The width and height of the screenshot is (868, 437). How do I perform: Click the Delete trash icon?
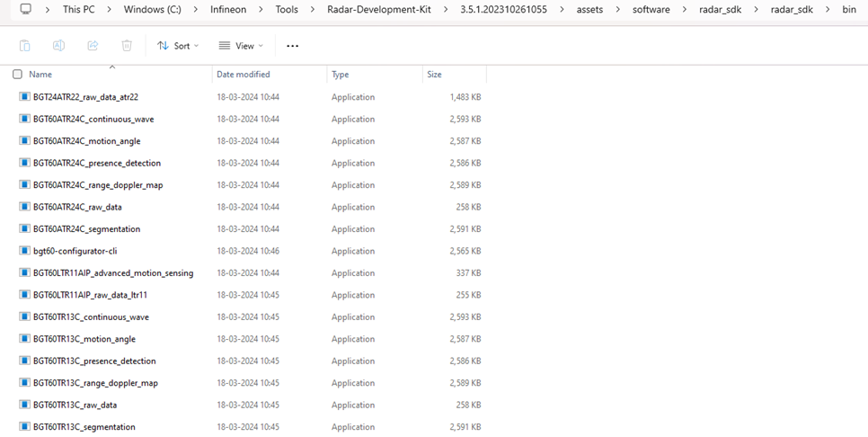click(x=127, y=46)
